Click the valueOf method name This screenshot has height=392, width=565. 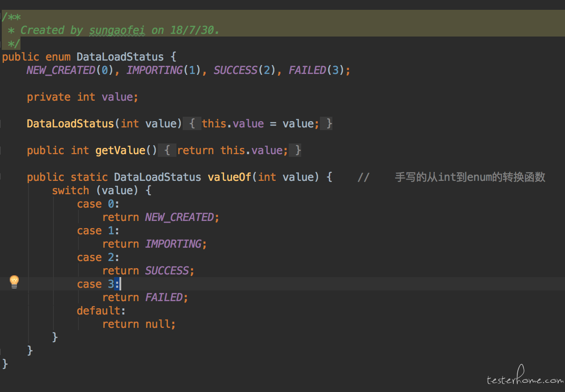coord(229,177)
